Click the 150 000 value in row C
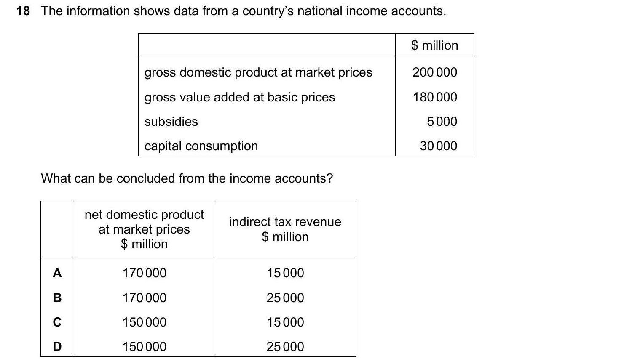This screenshot has width=632, height=364. point(144,322)
